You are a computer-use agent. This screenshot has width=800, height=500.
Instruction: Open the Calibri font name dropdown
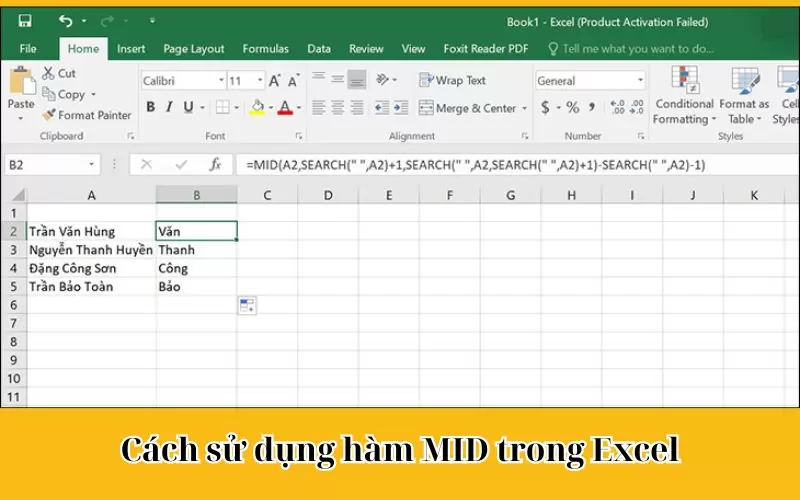[x=221, y=81]
